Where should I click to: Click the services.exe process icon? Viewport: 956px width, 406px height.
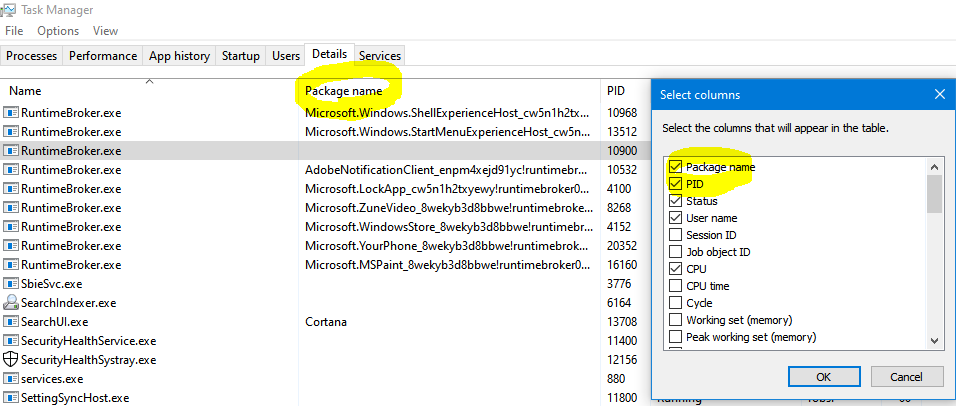[11, 379]
